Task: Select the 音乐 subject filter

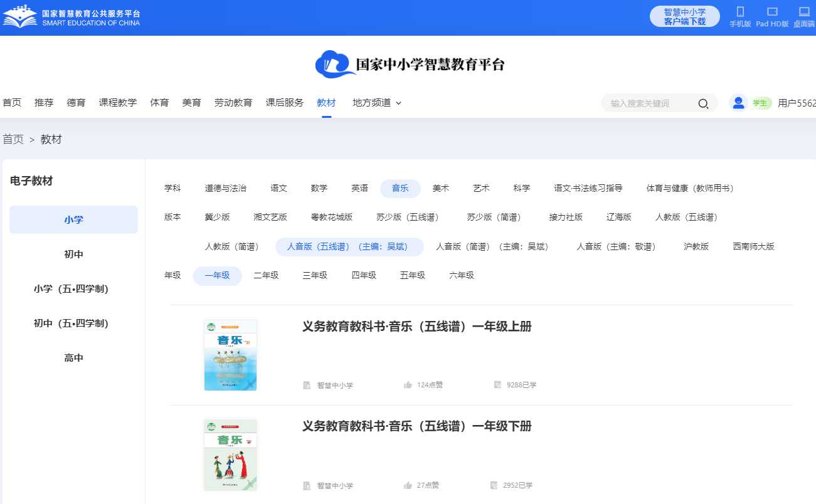Action: 400,188
